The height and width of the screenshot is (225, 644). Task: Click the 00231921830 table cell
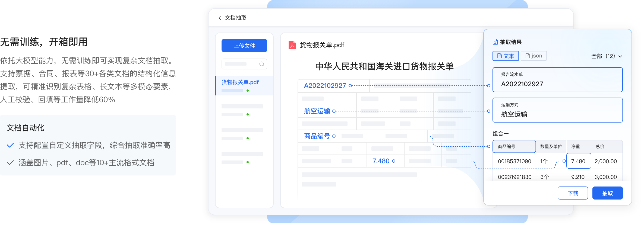[x=514, y=177]
